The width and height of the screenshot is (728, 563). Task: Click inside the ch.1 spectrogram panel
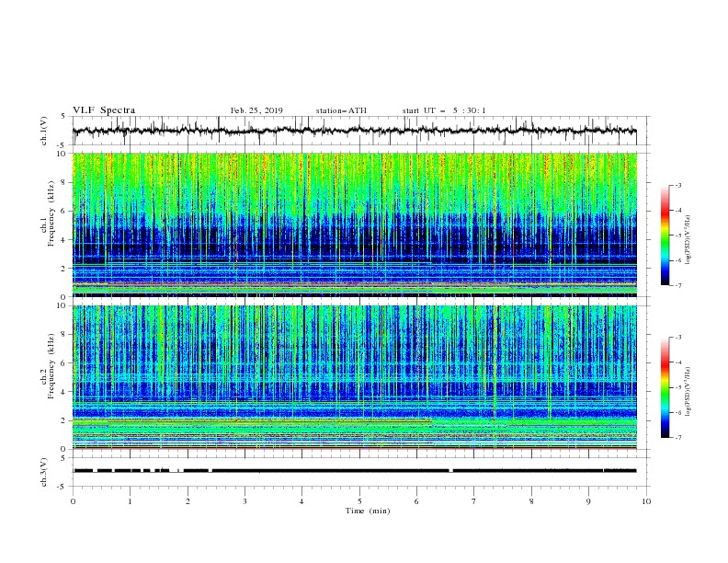point(354,224)
